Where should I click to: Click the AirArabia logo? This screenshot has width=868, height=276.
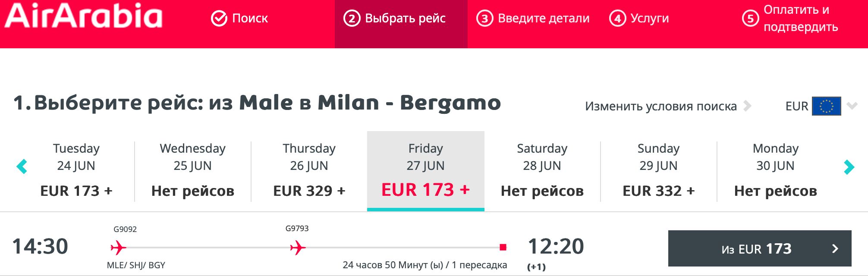[x=84, y=16]
